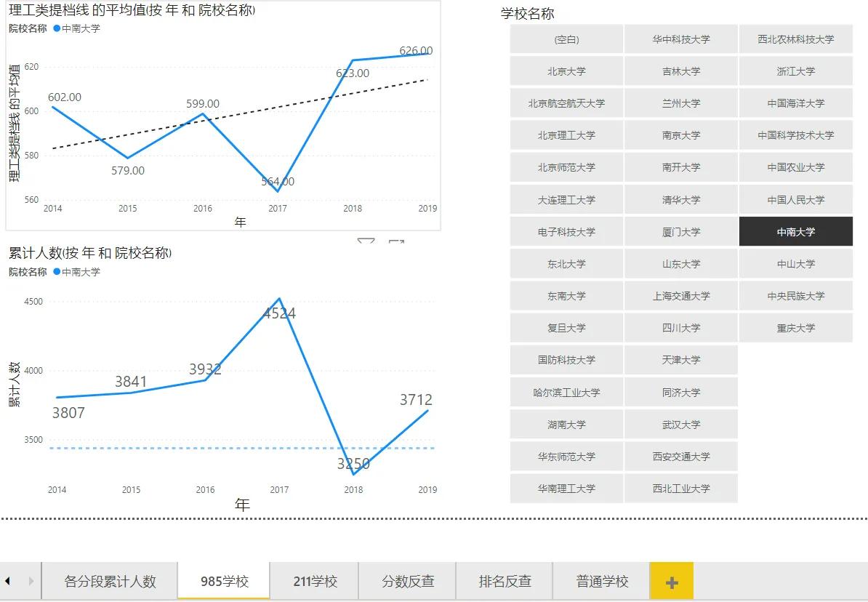Filter by 湖南大学
The height and width of the screenshot is (602, 868).
(x=566, y=425)
